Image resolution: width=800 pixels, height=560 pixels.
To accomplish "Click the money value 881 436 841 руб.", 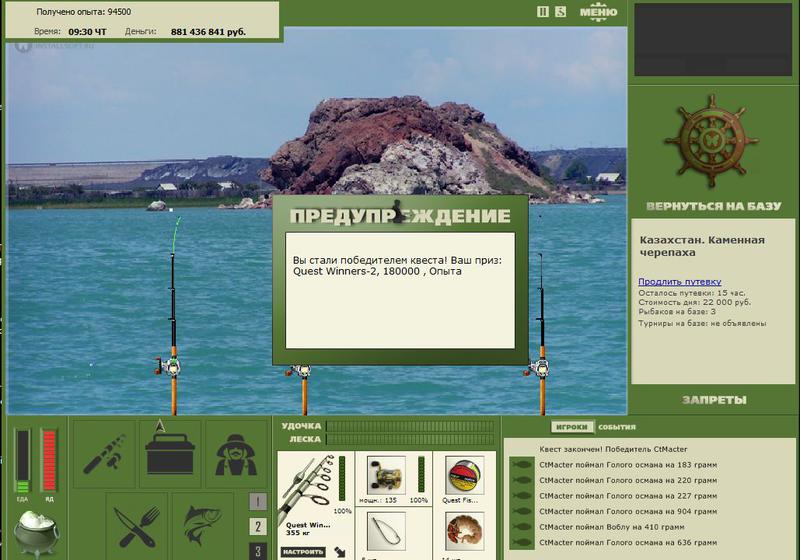I will click(208, 32).
